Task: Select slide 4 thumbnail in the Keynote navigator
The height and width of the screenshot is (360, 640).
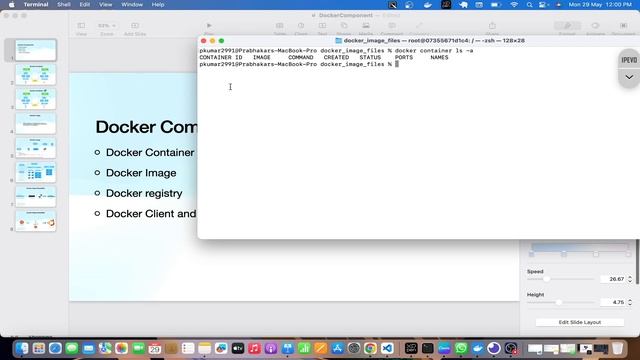Action: tap(36, 123)
